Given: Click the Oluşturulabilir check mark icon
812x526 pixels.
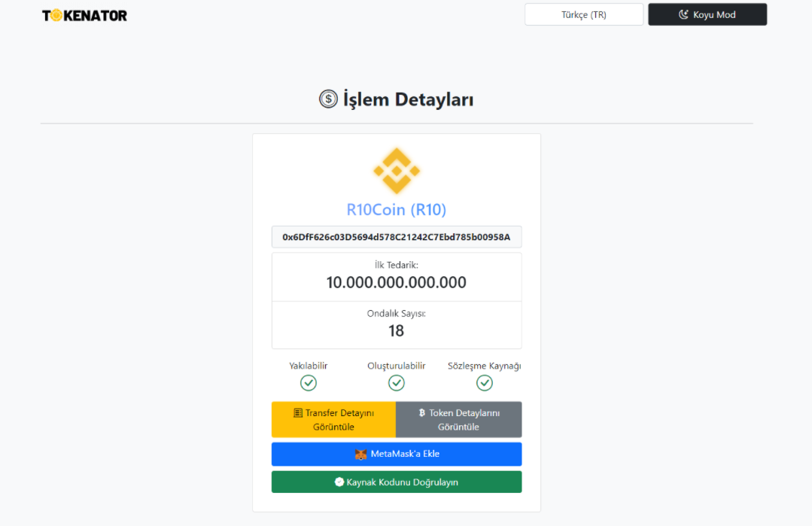Looking at the screenshot, I should 396,383.
